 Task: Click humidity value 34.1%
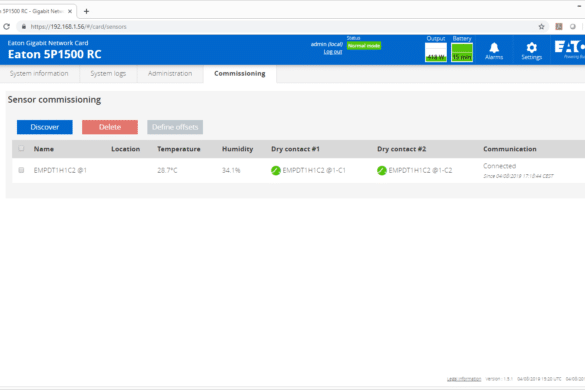(231, 170)
